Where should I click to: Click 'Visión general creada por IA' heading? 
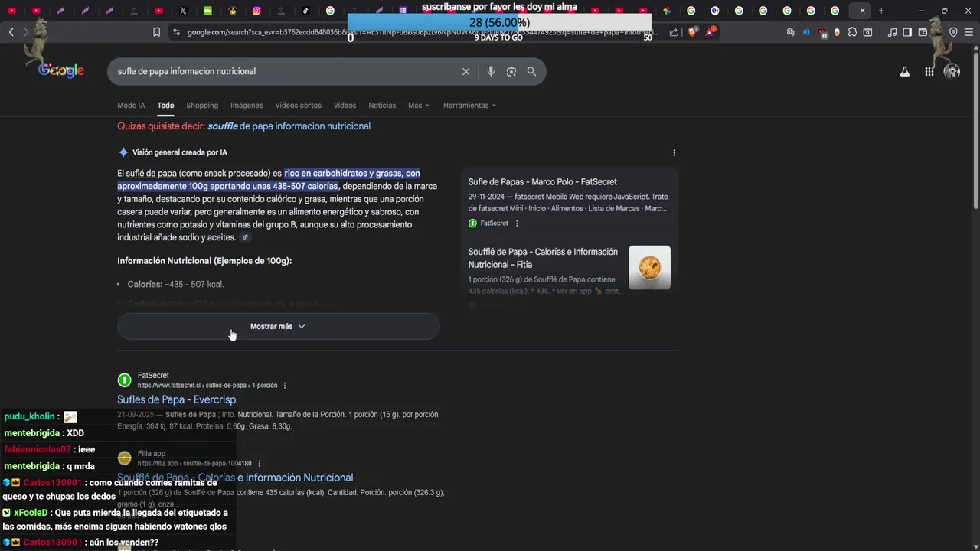179,152
